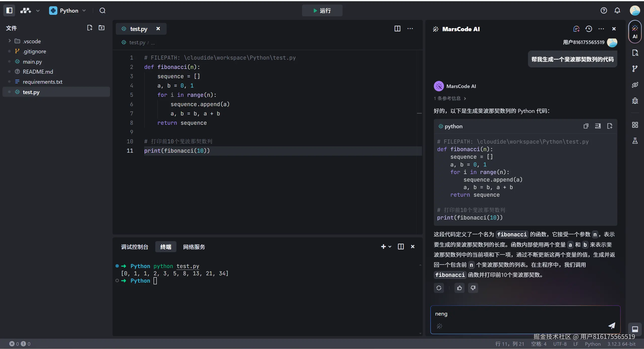Viewport: 644px width, 349px height.
Task: Open chat history clock icon in MarsCode AI
Action: pyautogui.click(x=589, y=29)
